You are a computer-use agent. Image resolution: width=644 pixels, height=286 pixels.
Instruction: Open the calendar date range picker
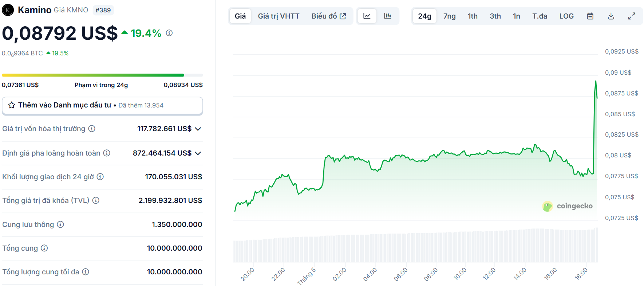590,16
